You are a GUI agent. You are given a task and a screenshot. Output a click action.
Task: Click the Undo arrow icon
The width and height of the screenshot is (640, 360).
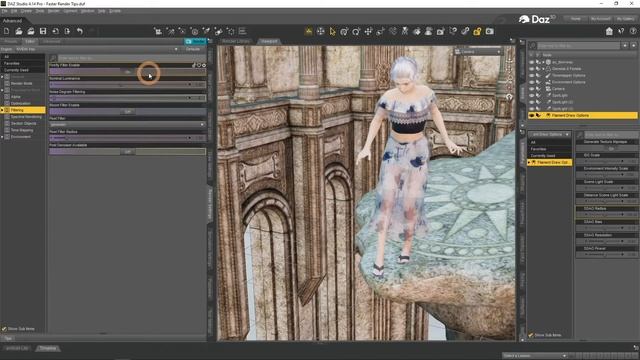coord(80,31)
